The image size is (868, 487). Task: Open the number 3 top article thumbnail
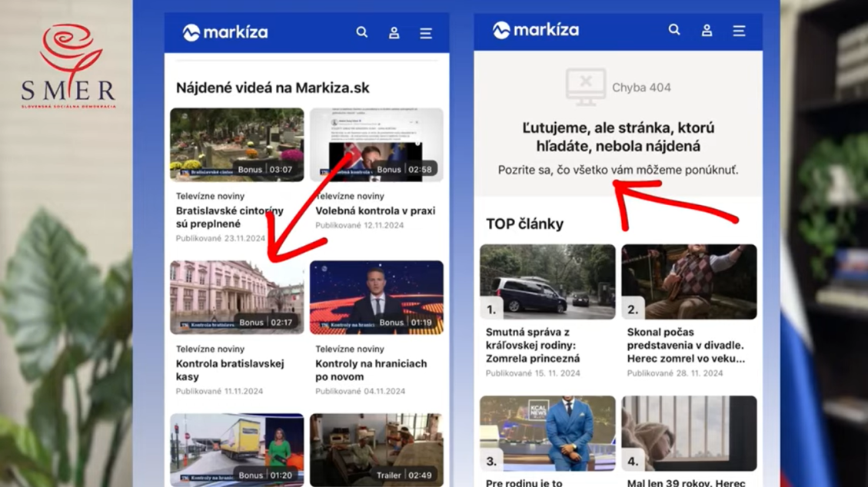(x=547, y=433)
